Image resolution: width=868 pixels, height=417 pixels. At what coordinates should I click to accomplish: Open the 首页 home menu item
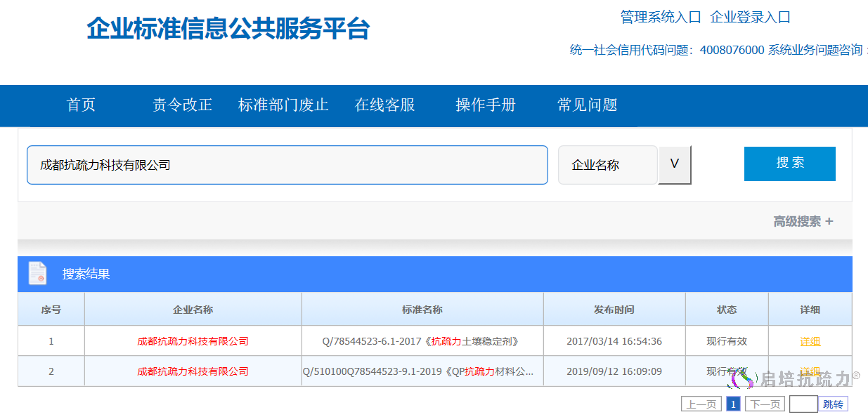(81, 105)
